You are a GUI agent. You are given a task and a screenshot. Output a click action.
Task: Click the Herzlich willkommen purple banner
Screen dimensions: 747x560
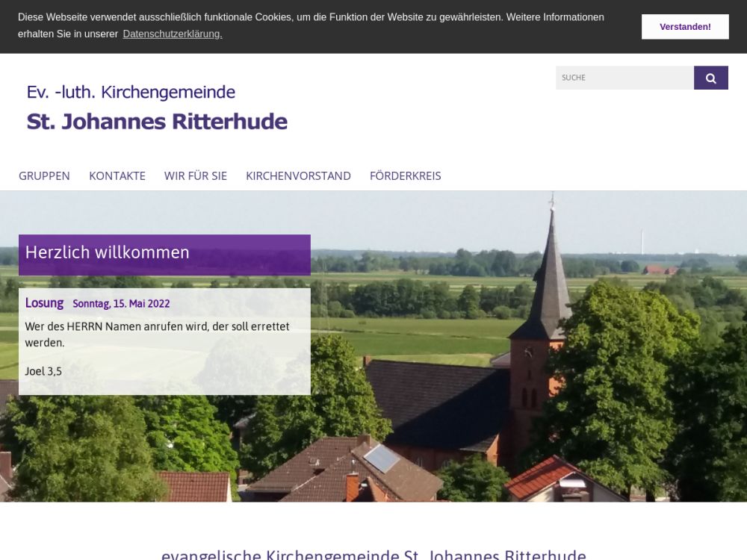[x=164, y=254]
